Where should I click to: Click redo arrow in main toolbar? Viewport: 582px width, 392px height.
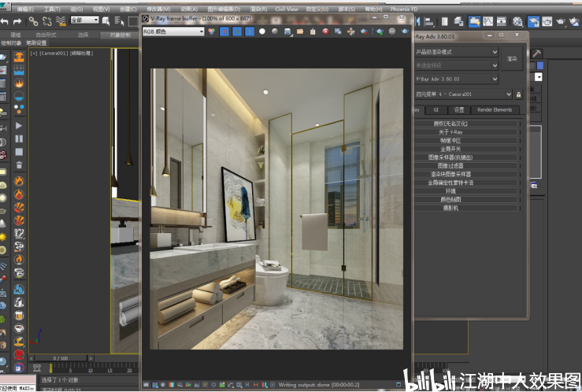[x=17, y=21]
